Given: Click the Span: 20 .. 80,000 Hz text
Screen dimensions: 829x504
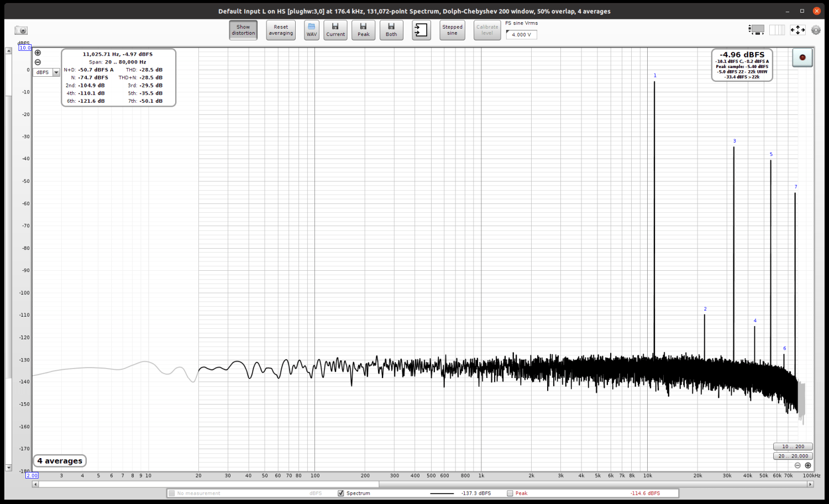Looking at the screenshot, I should click(118, 62).
